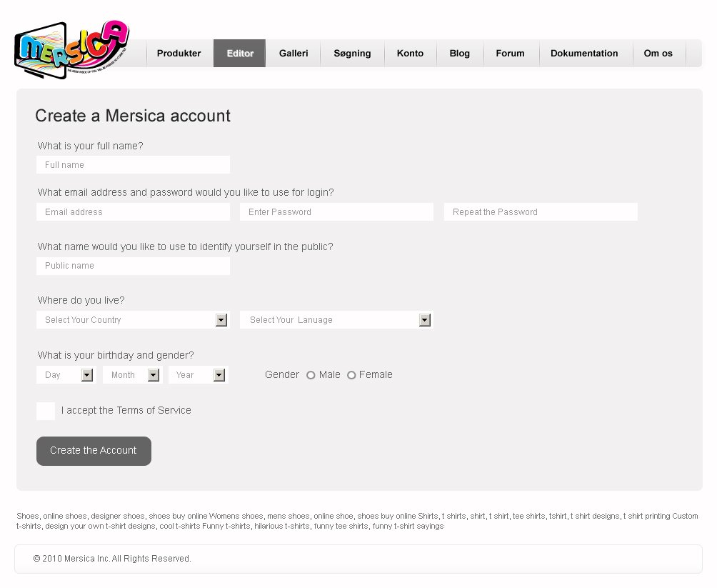This screenshot has height=588, width=717.
Task: Select the Male gender radio button
Action: [x=311, y=375]
